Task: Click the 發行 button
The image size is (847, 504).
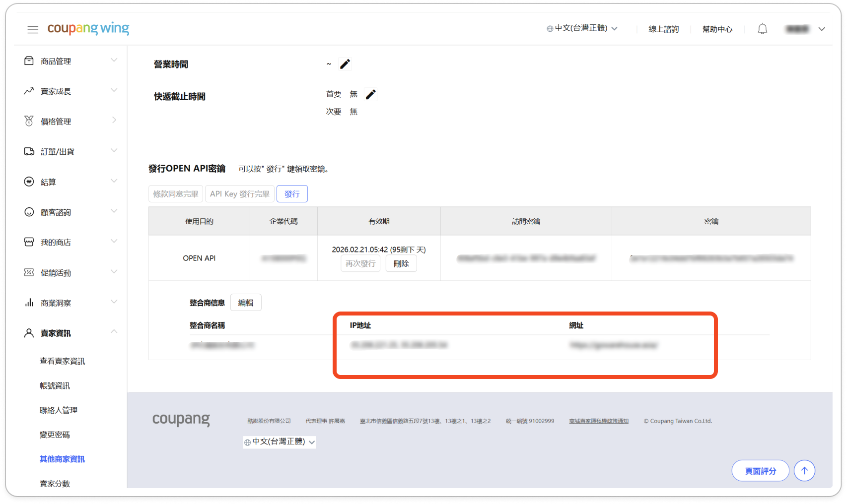Action: point(292,194)
